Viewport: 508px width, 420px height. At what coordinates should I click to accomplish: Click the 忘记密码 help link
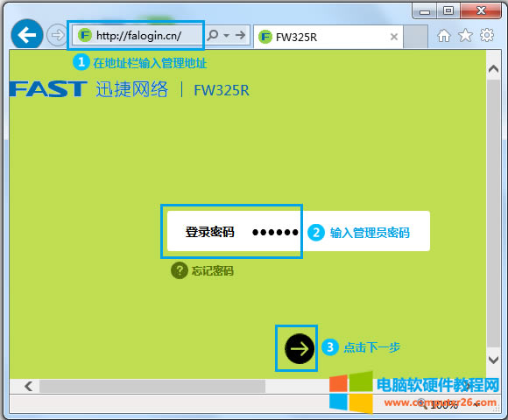pyautogui.click(x=213, y=271)
